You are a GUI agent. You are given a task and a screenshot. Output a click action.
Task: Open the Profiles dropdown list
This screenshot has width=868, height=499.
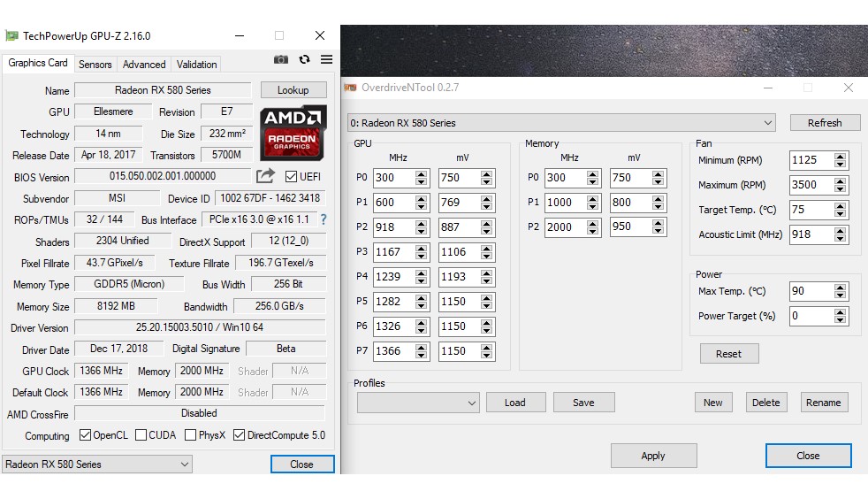coord(418,403)
